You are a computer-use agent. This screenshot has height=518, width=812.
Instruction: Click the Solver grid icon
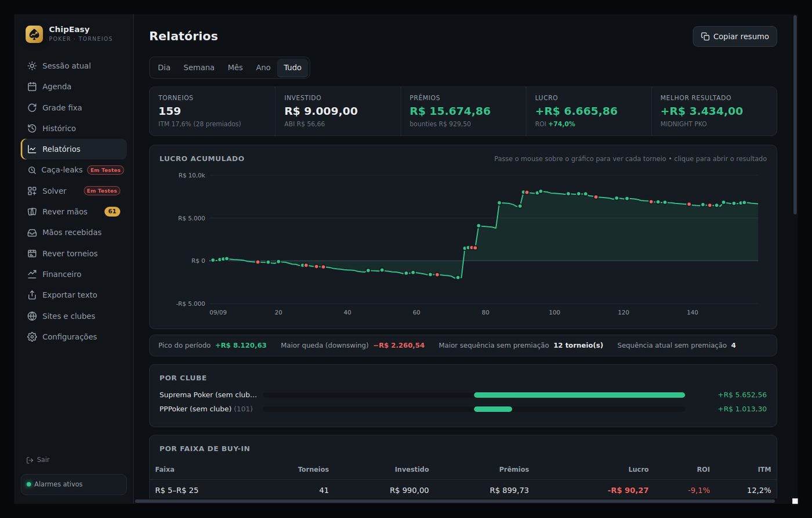[x=32, y=191]
